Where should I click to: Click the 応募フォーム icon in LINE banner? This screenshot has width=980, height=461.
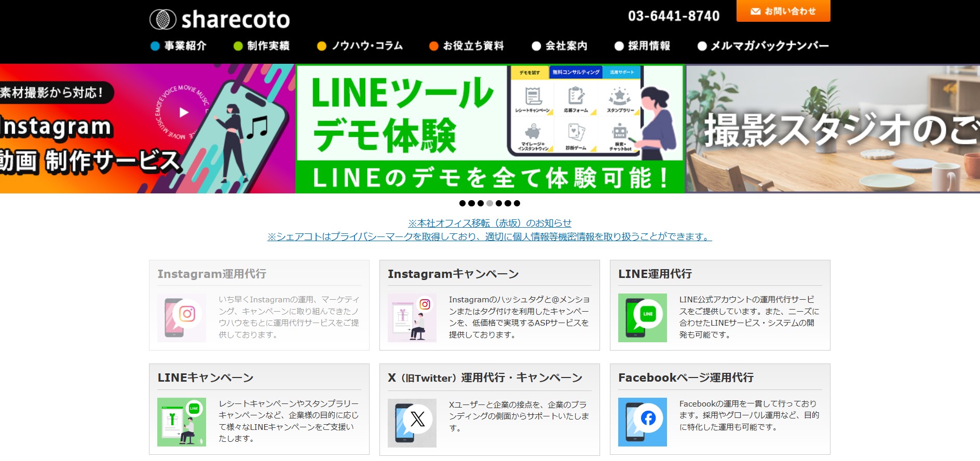pos(576,100)
